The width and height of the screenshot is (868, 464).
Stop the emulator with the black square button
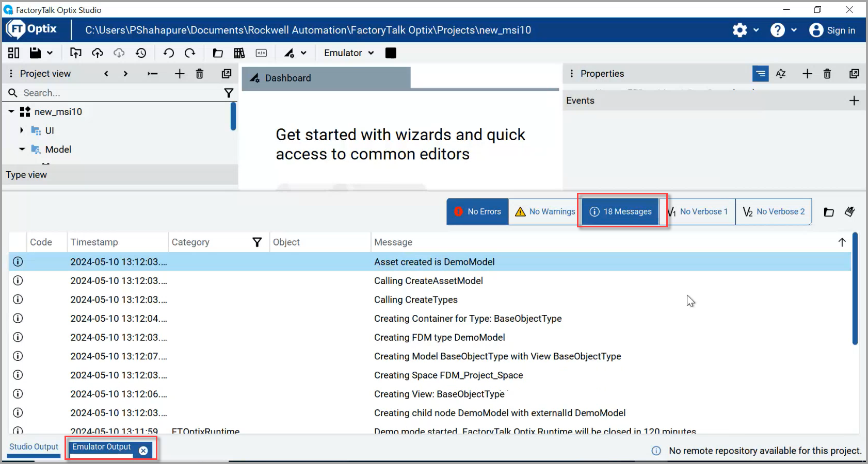coord(391,53)
